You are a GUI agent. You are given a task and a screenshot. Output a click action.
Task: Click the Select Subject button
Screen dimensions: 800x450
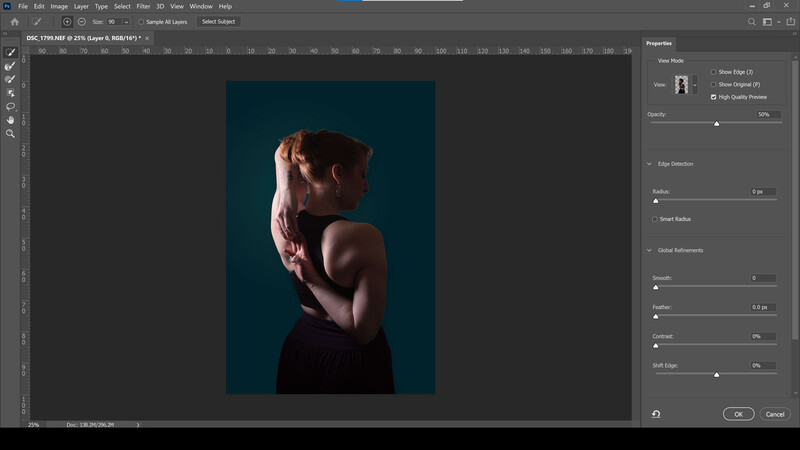(218, 22)
